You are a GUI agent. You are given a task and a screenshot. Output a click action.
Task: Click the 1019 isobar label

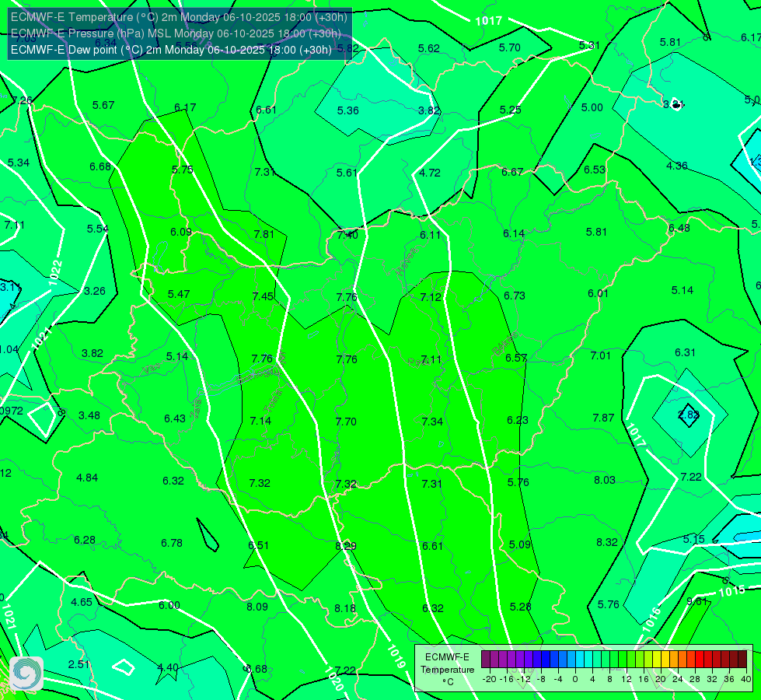[396, 656]
